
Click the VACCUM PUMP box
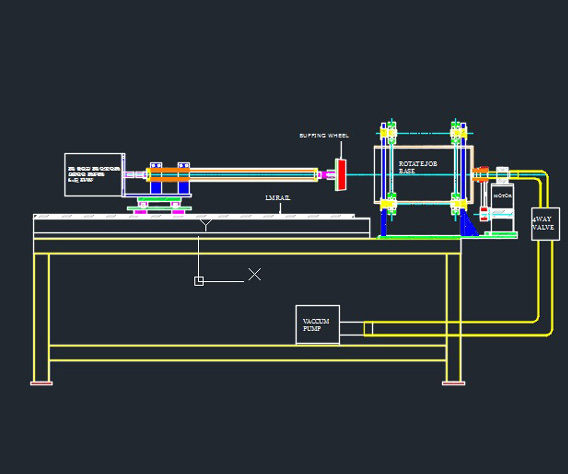(318, 325)
